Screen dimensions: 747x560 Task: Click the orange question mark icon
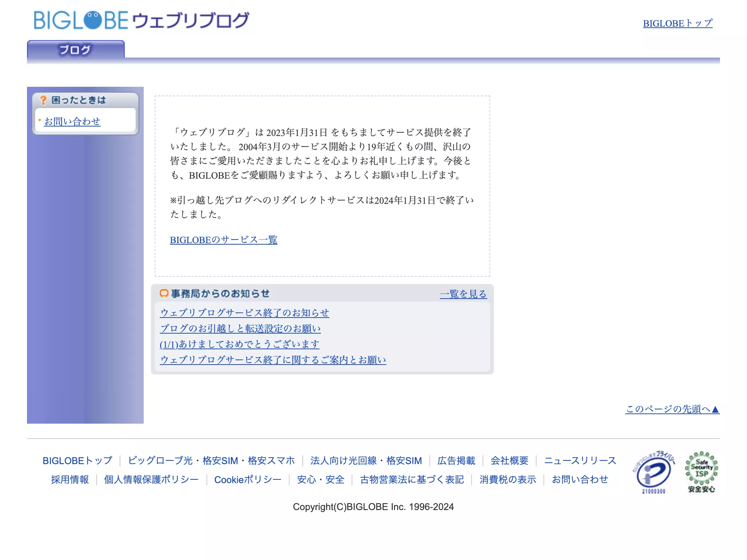click(43, 100)
